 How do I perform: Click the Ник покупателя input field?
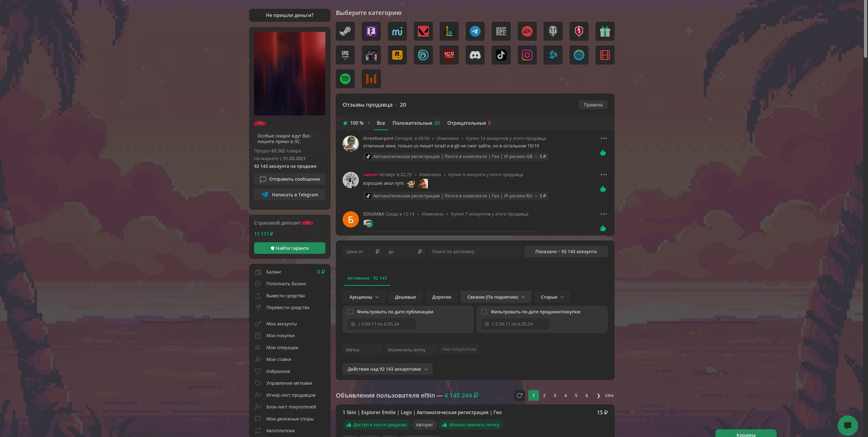[459, 349]
